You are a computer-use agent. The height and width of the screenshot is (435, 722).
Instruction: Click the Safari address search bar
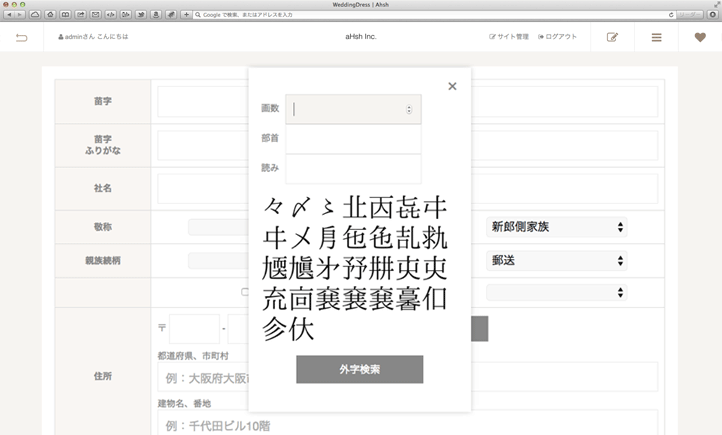(x=433, y=15)
